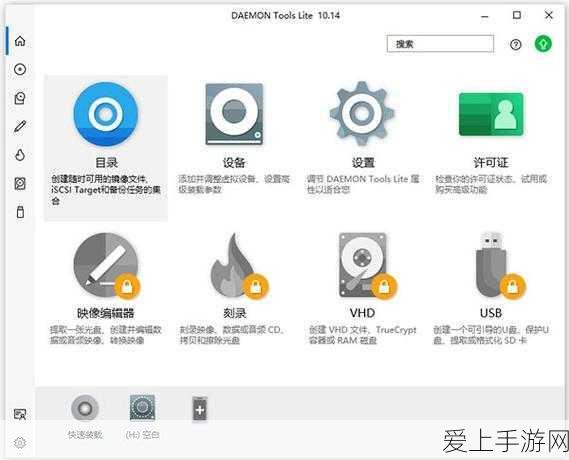Screen dimensions: 569x460
Task: Click the 许可证 description text about license status
Action: [x=491, y=184]
